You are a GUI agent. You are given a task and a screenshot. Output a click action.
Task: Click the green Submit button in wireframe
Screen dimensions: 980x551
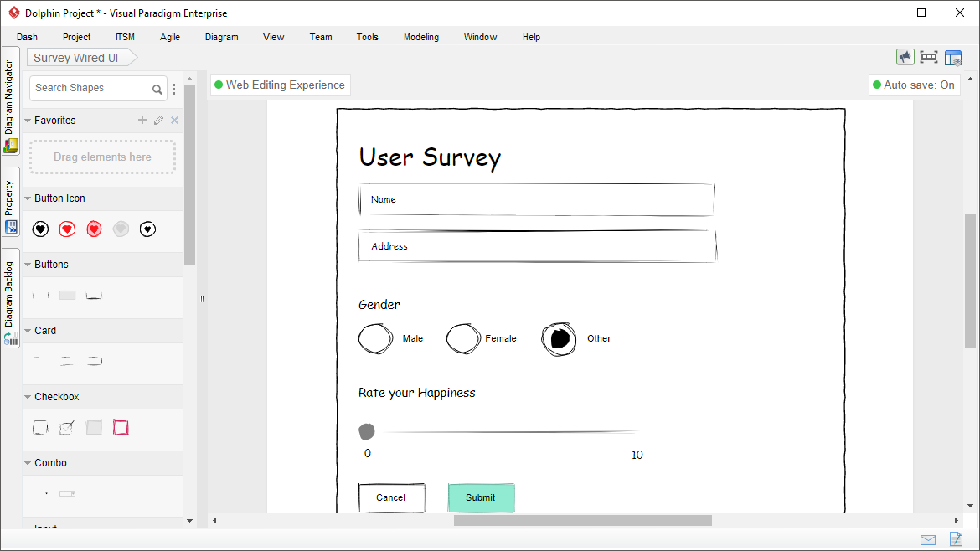pyautogui.click(x=481, y=498)
